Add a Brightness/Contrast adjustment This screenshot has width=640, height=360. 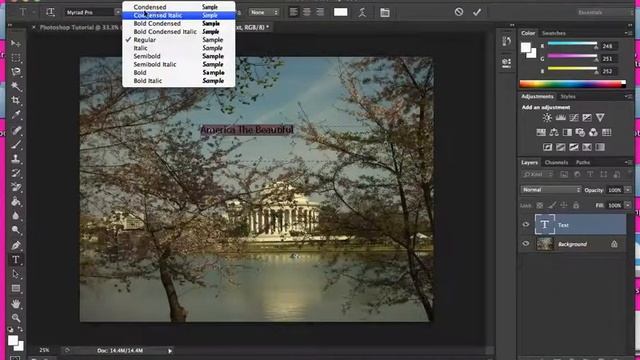click(547, 118)
